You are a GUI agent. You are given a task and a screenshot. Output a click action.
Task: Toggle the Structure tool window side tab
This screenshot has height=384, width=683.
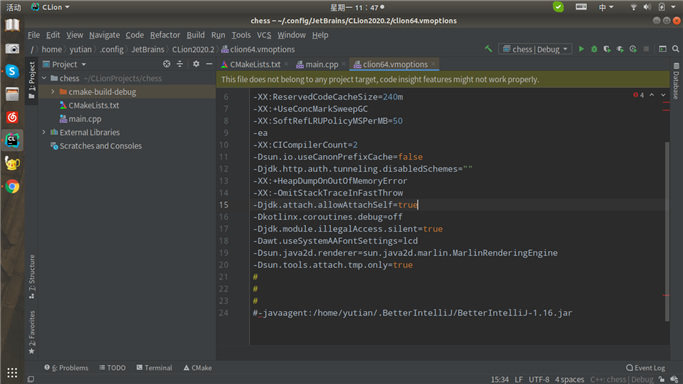(32, 276)
